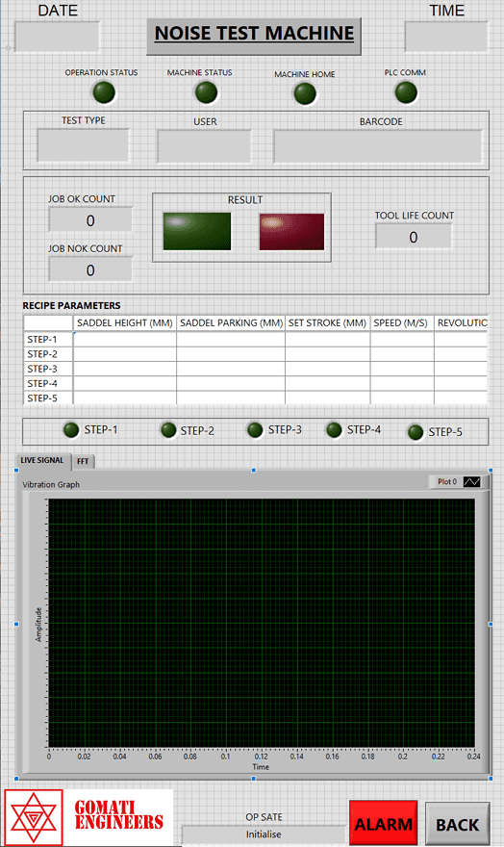
Task: Select the STEP-5 row header in recipe table
Action: pyautogui.click(x=48, y=398)
